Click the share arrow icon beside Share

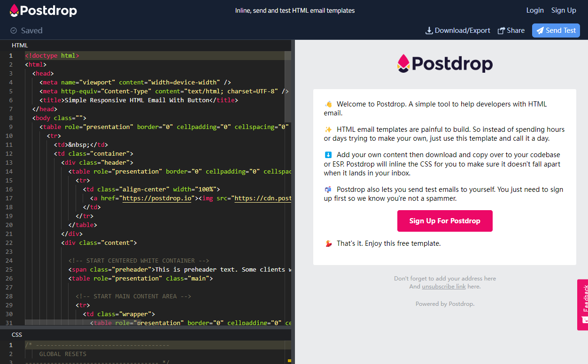tap(501, 30)
